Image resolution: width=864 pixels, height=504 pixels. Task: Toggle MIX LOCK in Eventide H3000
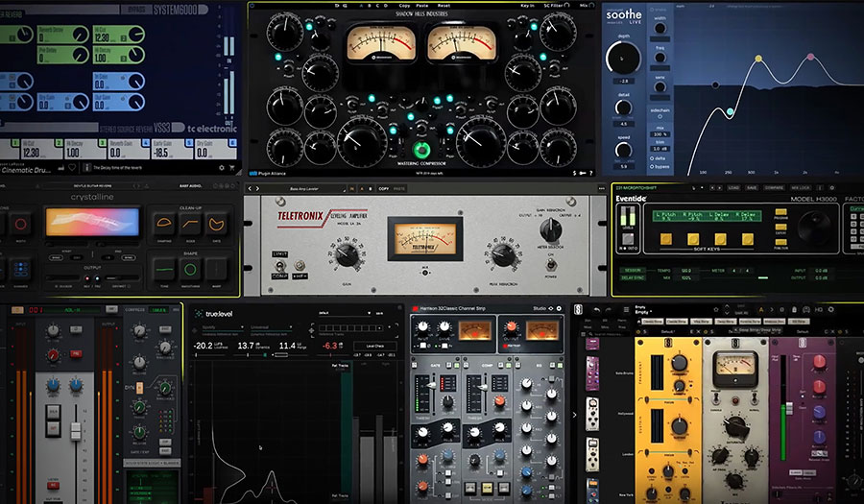pyautogui.click(x=801, y=188)
